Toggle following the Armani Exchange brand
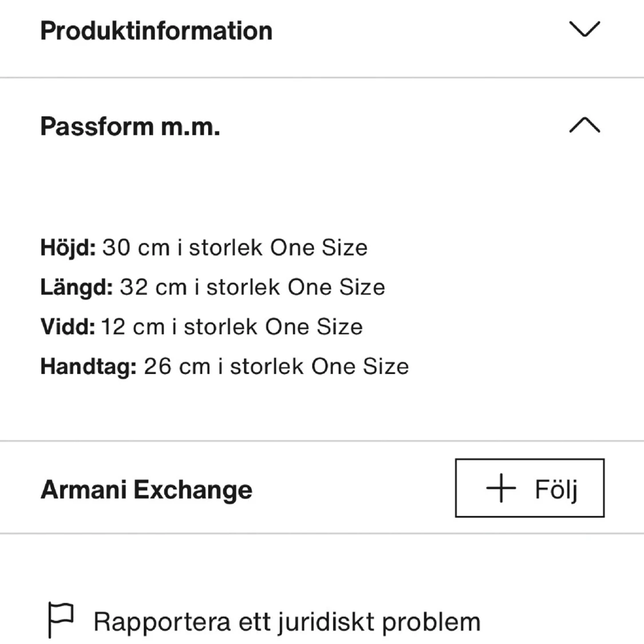This screenshot has height=644, width=644. 528,488
